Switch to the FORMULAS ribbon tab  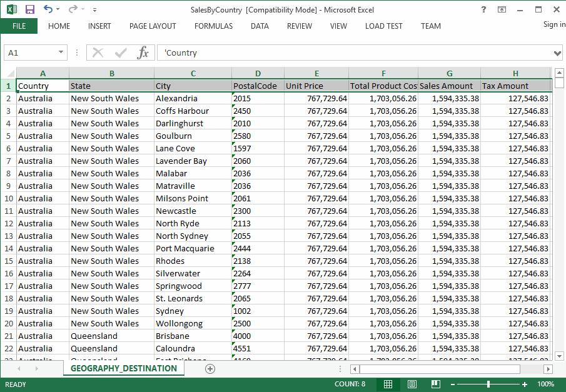click(213, 26)
